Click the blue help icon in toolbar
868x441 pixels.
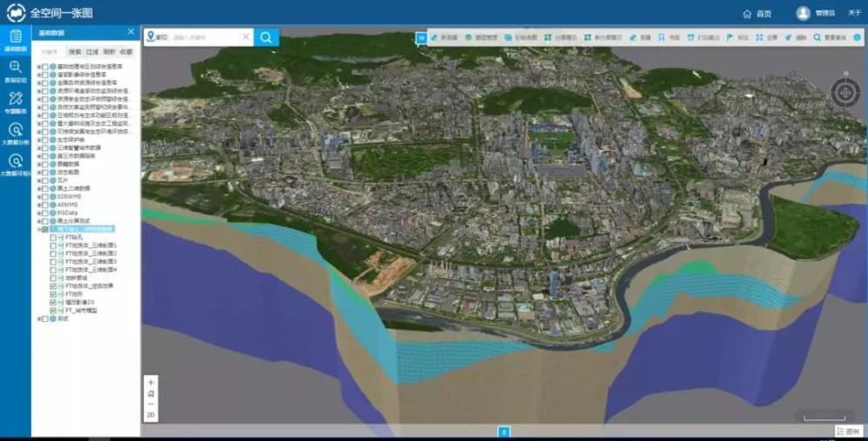pos(857,37)
